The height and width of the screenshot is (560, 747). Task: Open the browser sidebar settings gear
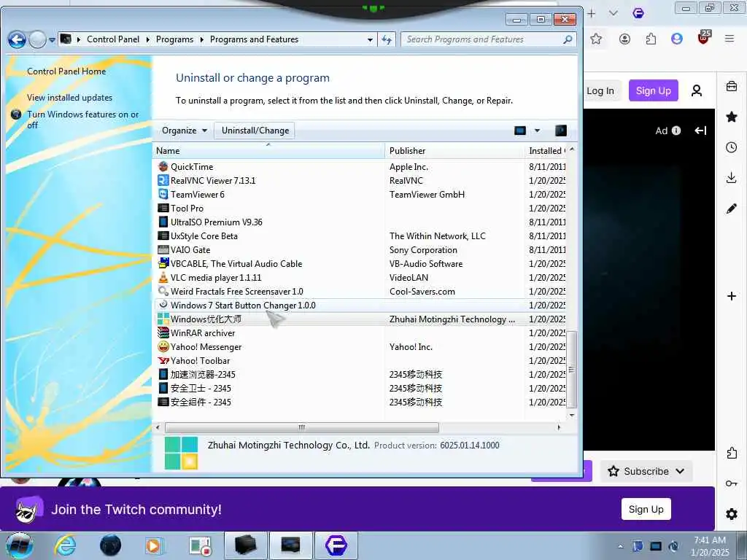[x=731, y=514]
